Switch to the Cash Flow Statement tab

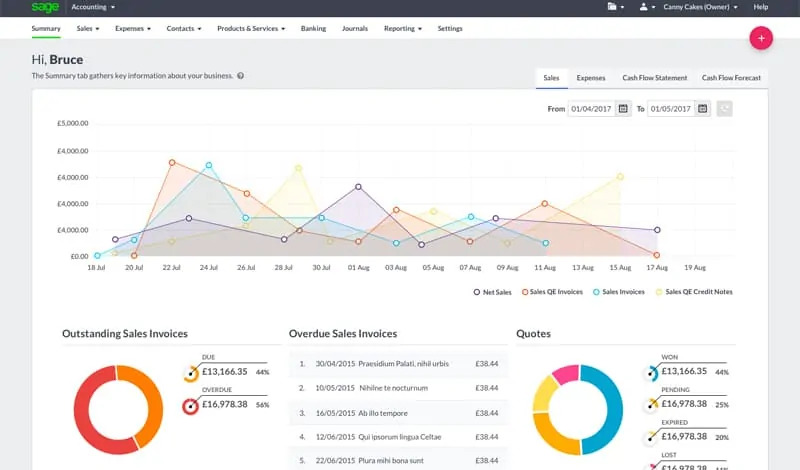[654, 77]
